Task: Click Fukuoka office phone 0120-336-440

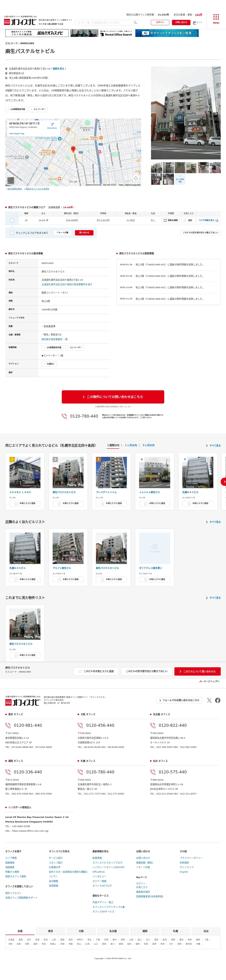Action: pos(28,772)
